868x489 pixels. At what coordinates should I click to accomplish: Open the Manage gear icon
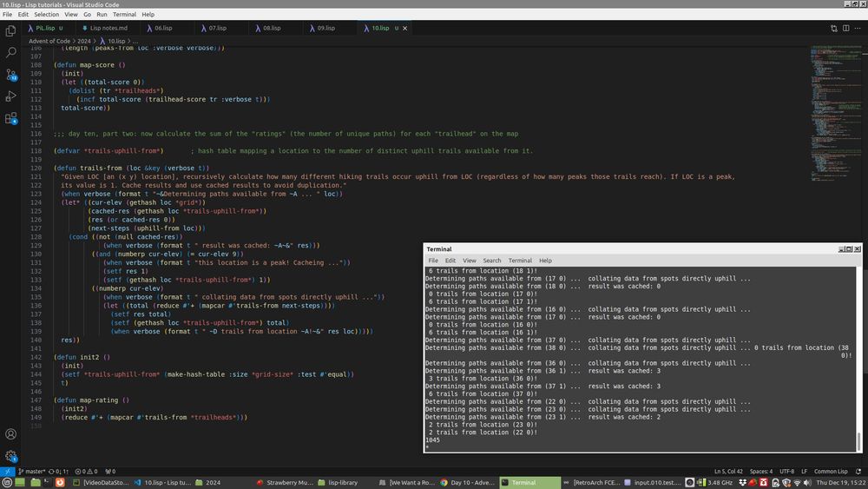10,456
